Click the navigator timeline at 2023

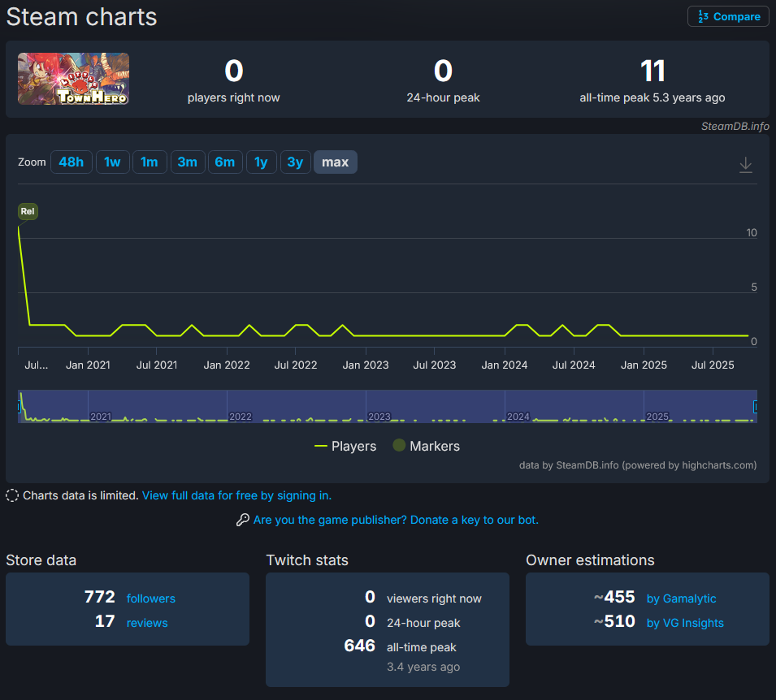coord(379,417)
